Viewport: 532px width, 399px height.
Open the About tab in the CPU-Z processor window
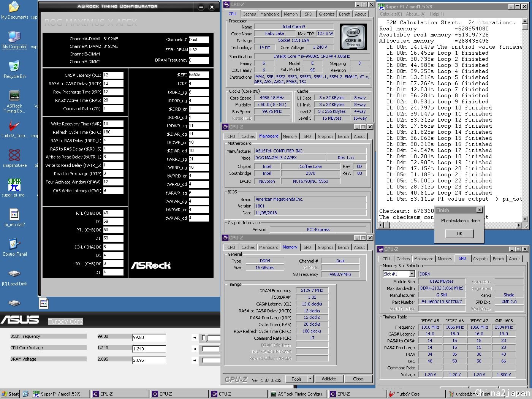pyautogui.click(x=361, y=14)
